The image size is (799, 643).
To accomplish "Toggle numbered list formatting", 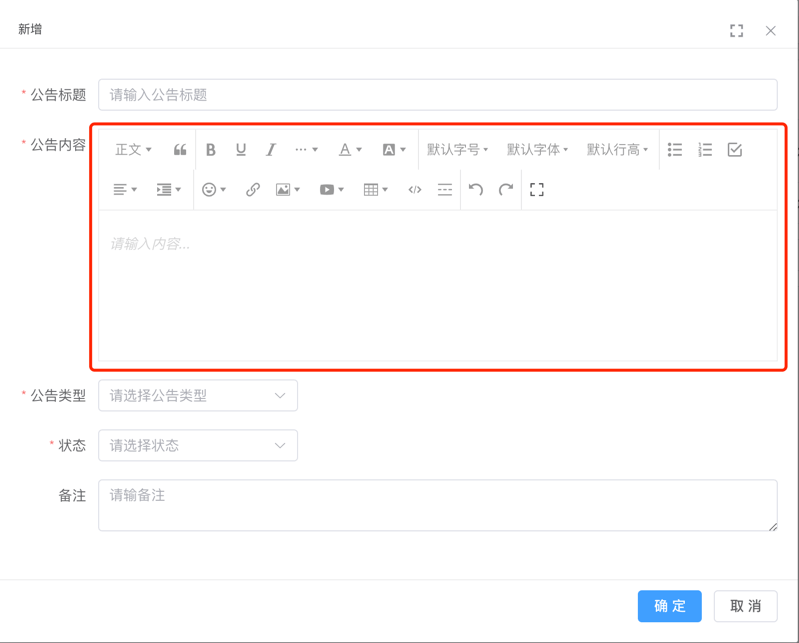I will pos(705,150).
